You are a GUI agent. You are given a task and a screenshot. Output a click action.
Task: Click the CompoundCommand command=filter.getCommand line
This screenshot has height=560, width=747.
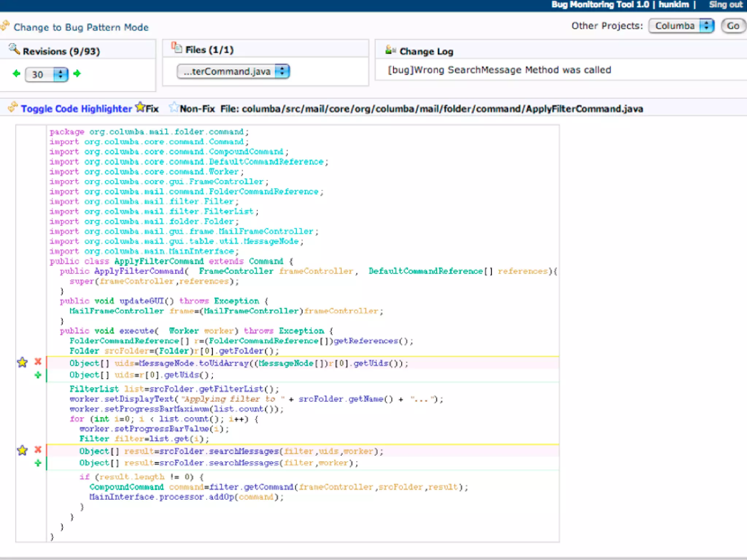(279, 487)
